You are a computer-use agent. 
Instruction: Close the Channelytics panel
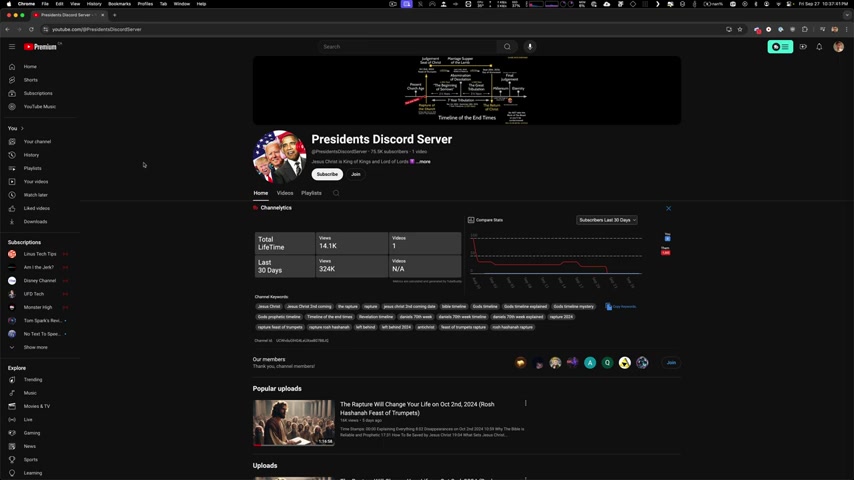(668, 208)
